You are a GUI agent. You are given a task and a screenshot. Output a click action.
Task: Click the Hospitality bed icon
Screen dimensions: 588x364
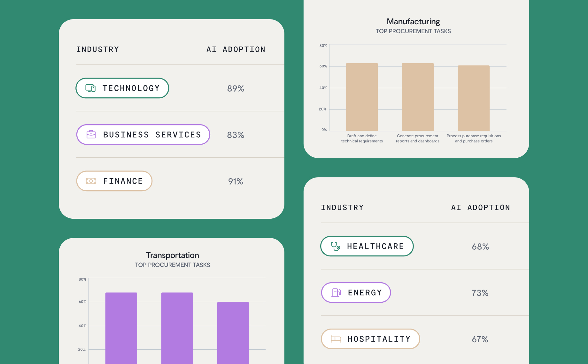click(x=336, y=339)
